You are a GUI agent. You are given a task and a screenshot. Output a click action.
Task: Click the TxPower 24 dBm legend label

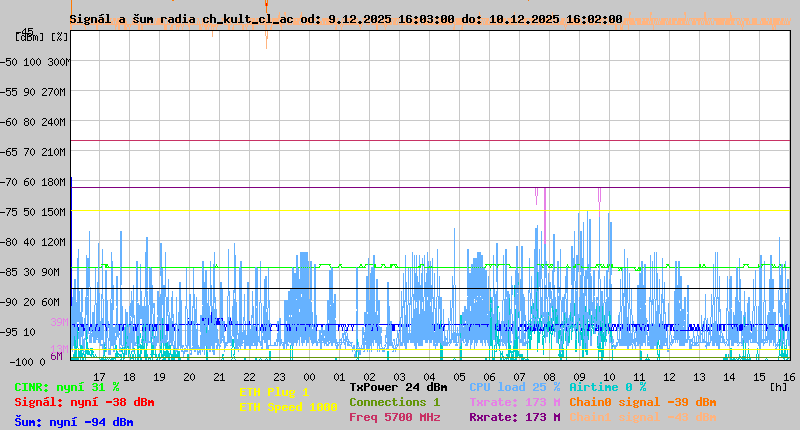pos(398,387)
